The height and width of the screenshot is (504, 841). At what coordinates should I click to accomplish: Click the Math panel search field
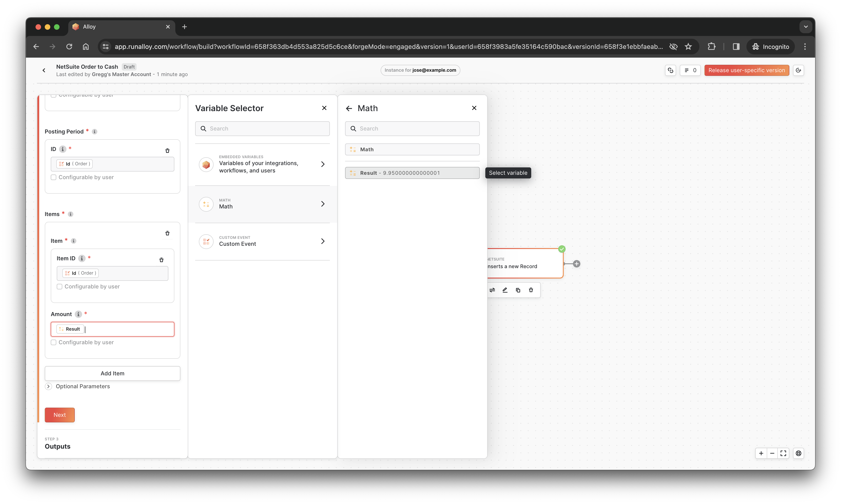pyautogui.click(x=412, y=129)
